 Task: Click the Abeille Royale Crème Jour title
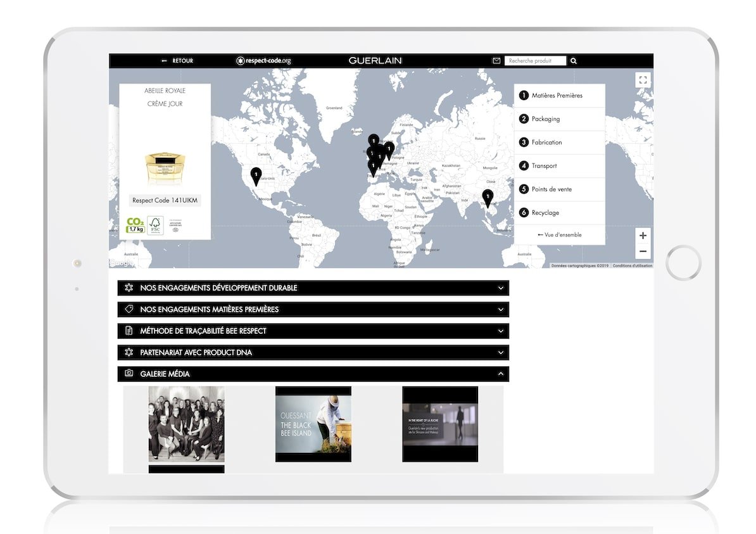point(165,97)
